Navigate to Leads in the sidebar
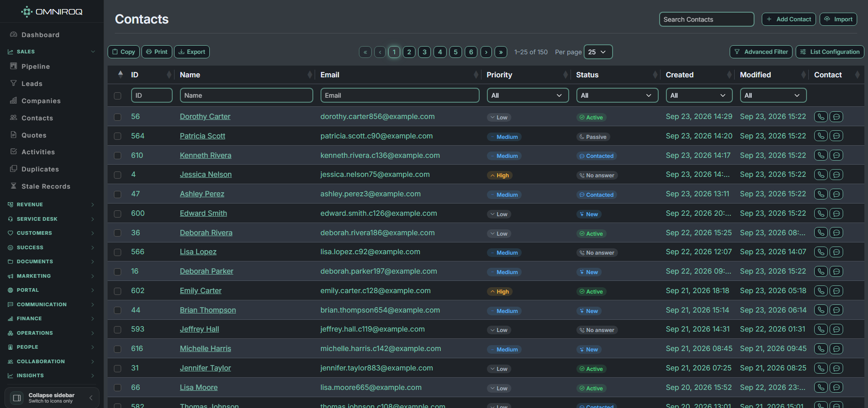This screenshot has height=408, width=868. [x=32, y=84]
